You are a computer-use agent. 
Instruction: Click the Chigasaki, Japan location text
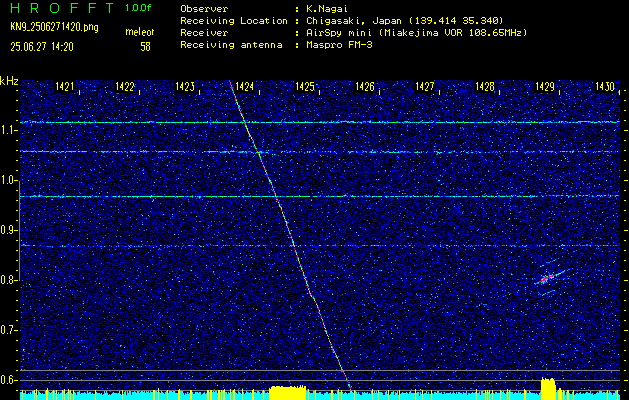coord(404,21)
